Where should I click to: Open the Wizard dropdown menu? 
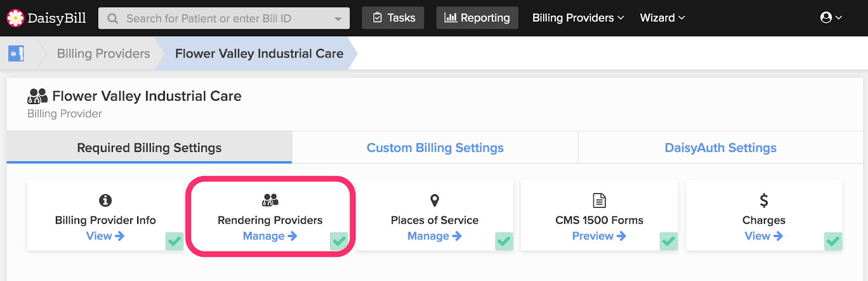tap(662, 18)
